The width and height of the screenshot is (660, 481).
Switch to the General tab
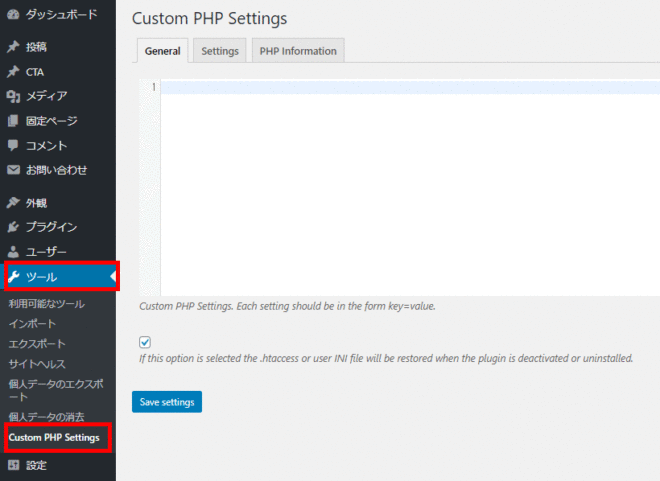tap(162, 51)
